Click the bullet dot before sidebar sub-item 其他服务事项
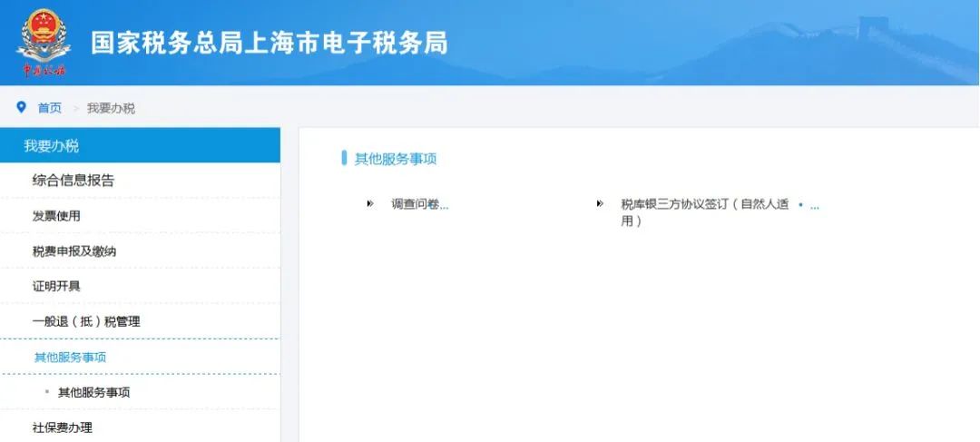The image size is (980, 442). click(x=47, y=392)
